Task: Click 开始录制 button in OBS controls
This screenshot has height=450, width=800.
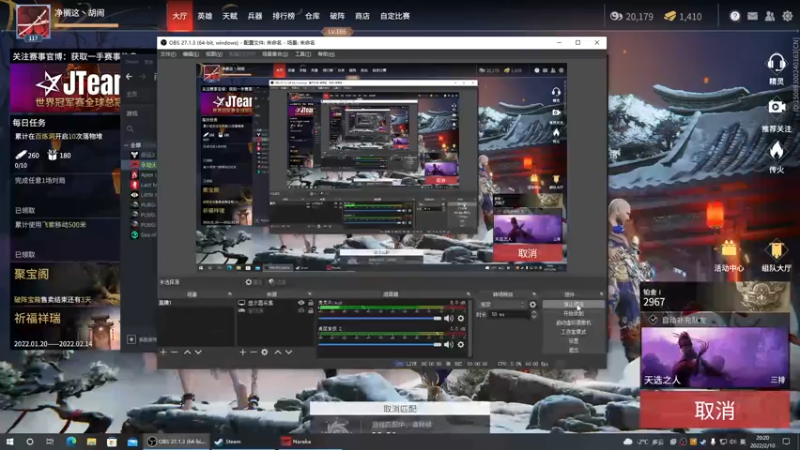Action: click(x=573, y=313)
